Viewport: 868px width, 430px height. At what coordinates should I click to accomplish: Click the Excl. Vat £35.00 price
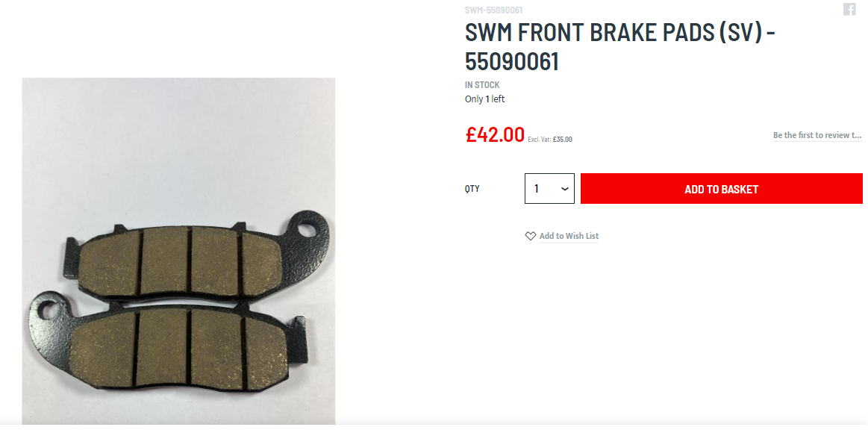550,140
